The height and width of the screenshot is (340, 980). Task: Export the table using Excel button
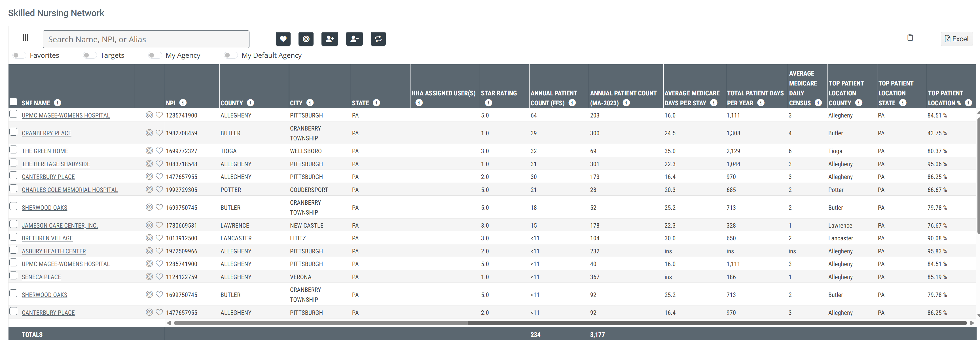point(956,39)
